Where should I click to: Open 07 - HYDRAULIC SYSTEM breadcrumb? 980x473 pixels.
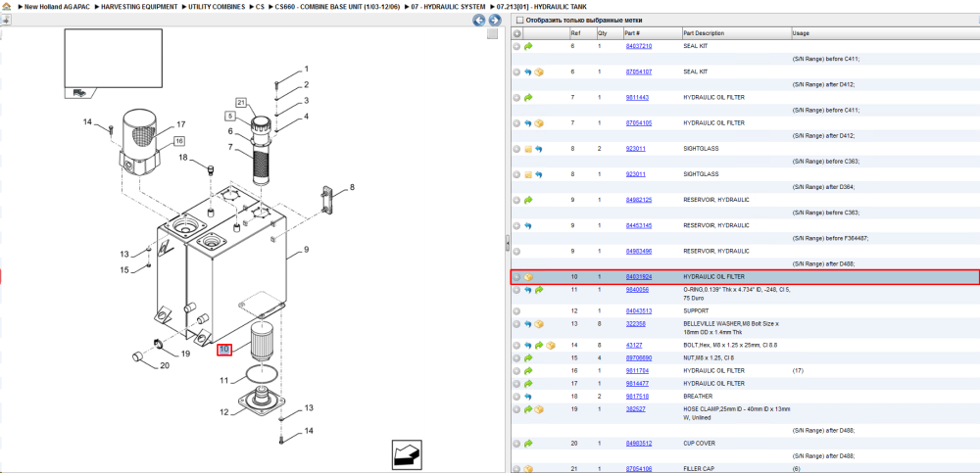pos(448,6)
